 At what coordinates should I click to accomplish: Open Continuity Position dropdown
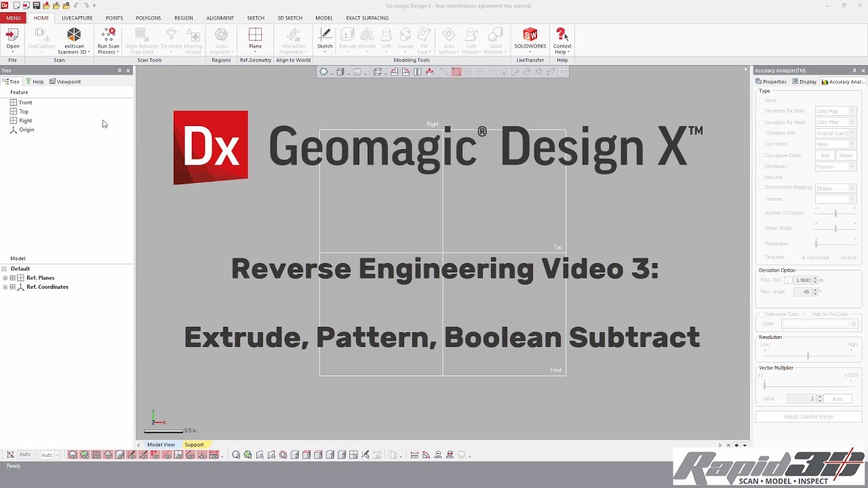835,166
